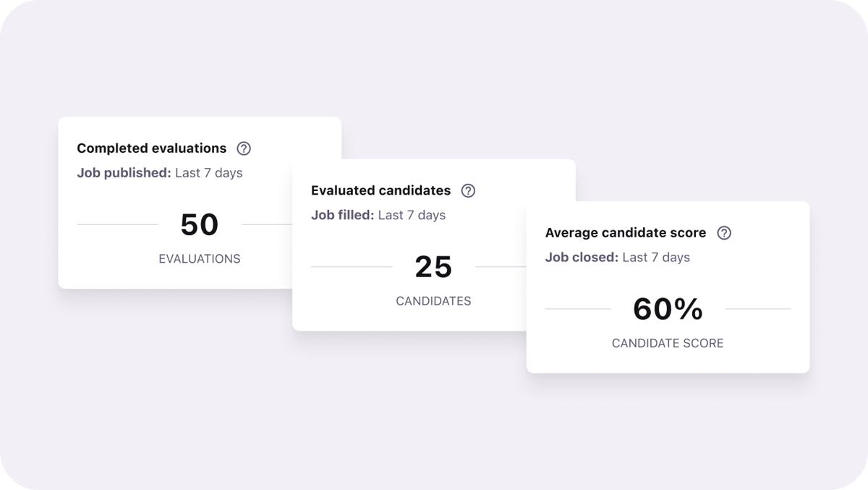Click the Average candidate score heading
Image resolution: width=868 pixels, height=490 pixels.
point(625,233)
